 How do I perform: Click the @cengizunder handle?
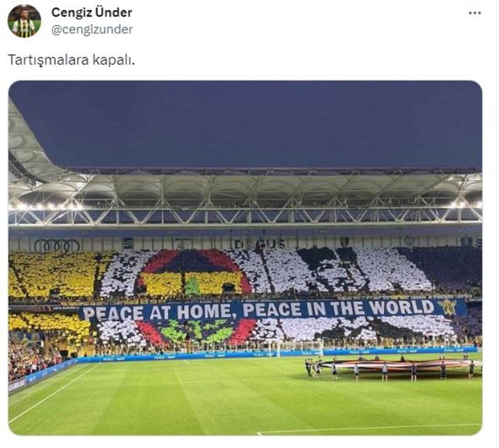coord(92,30)
